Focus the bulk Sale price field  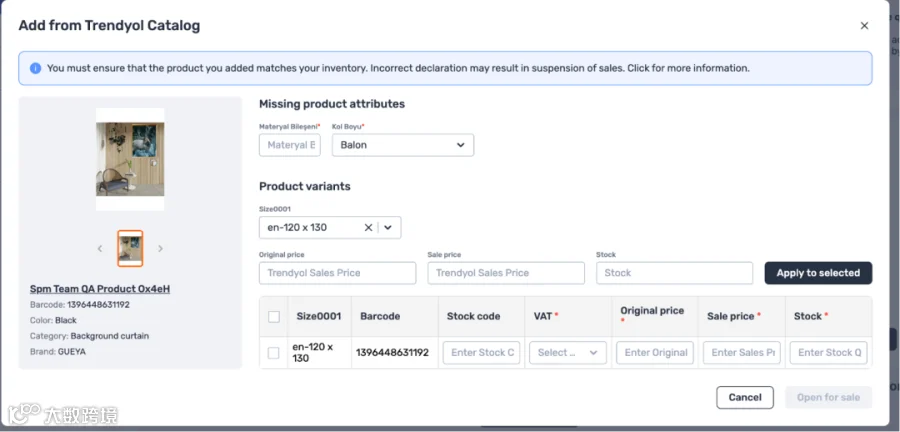506,273
